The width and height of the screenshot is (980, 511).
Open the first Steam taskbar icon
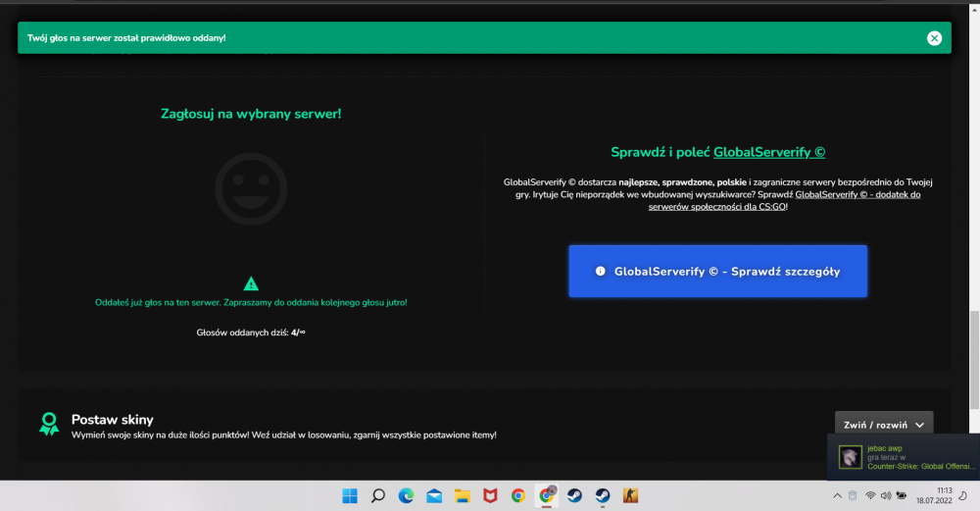(x=574, y=496)
